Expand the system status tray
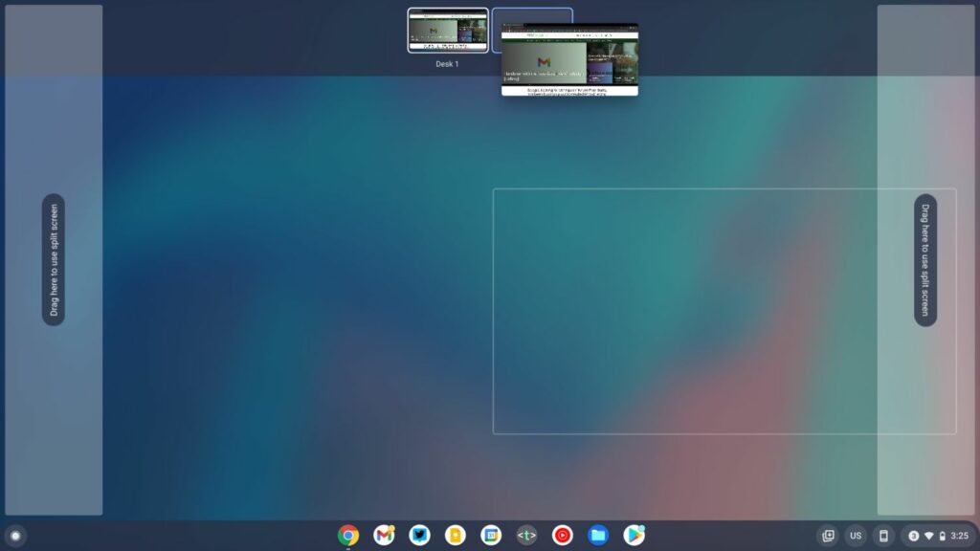This screenshot has height=551, width=980. tap(933, 536)
